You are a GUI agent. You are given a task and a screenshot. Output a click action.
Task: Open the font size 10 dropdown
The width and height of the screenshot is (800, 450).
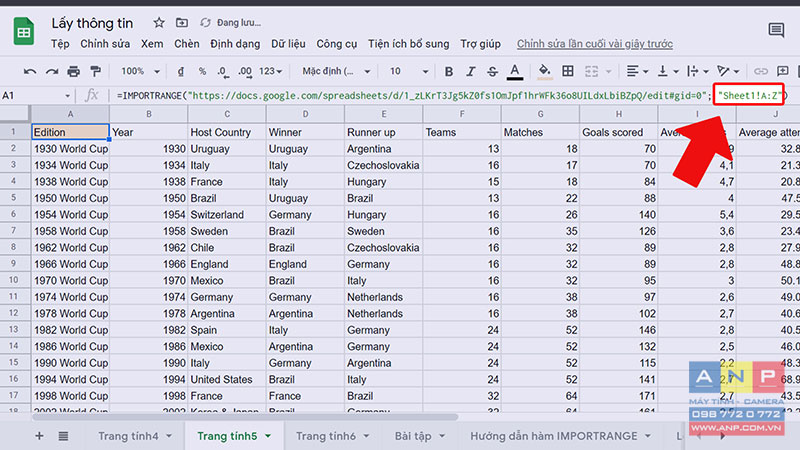point(409,71)
